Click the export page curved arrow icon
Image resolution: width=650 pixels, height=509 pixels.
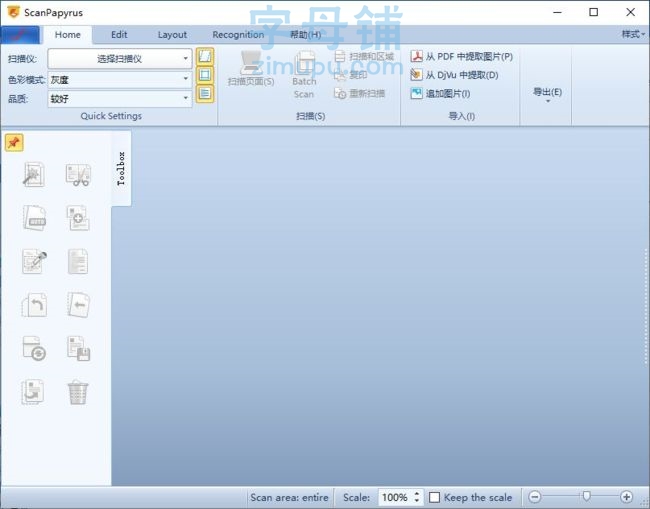(33, 392)
